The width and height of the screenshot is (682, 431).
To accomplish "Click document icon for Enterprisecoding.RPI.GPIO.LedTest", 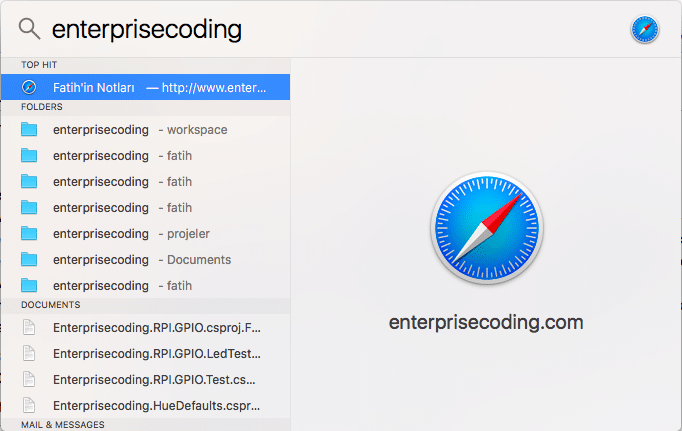I will point(29,354).
